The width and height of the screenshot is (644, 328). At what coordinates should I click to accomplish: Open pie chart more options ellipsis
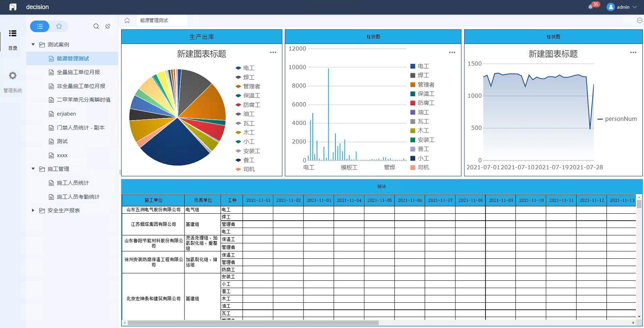[273, 52]
